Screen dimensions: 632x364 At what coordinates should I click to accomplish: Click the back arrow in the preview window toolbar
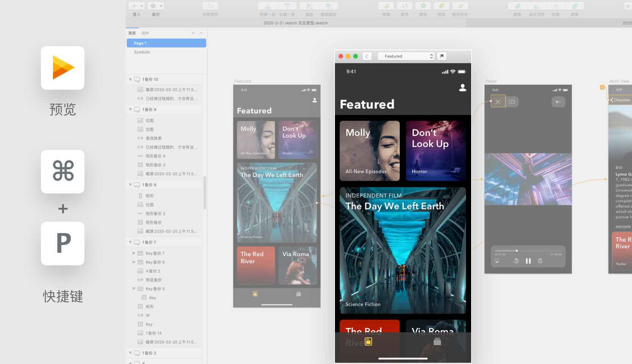pyautogui.click(x=367, y=56)
